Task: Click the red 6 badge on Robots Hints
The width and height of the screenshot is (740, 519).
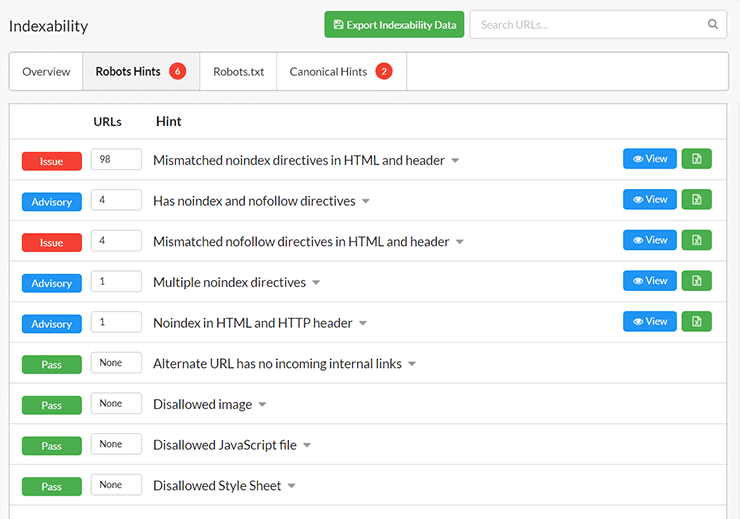Action: click(x=177, y=71)
